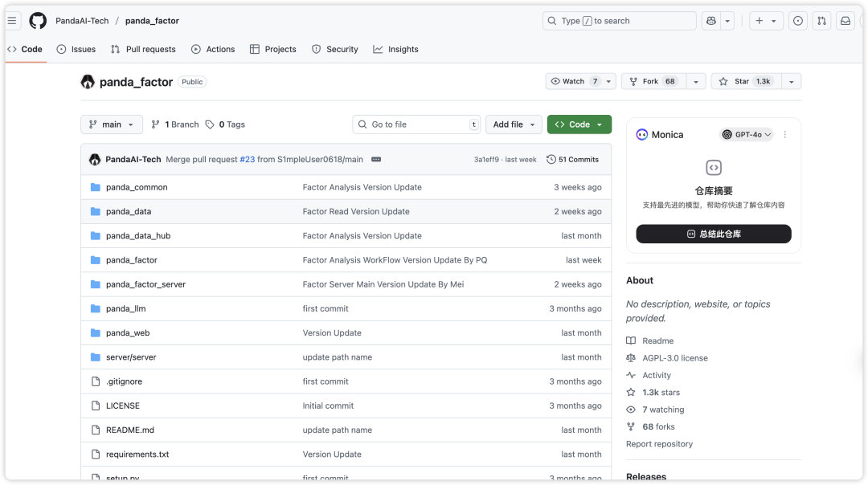The height and width of the screenshot is (485, 868).
Task: Open the Add file dropdown
Action: pos(514,124)
